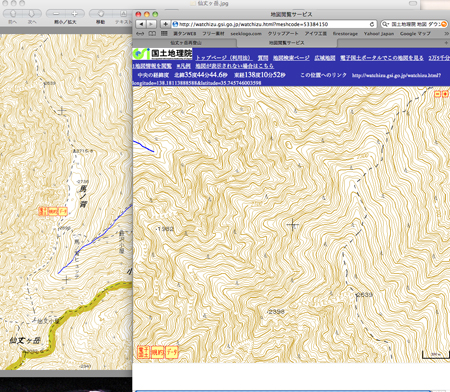450x392 pixels.
Task: Click the 規約 badge on browser map
Action: (x=157, y=352)
